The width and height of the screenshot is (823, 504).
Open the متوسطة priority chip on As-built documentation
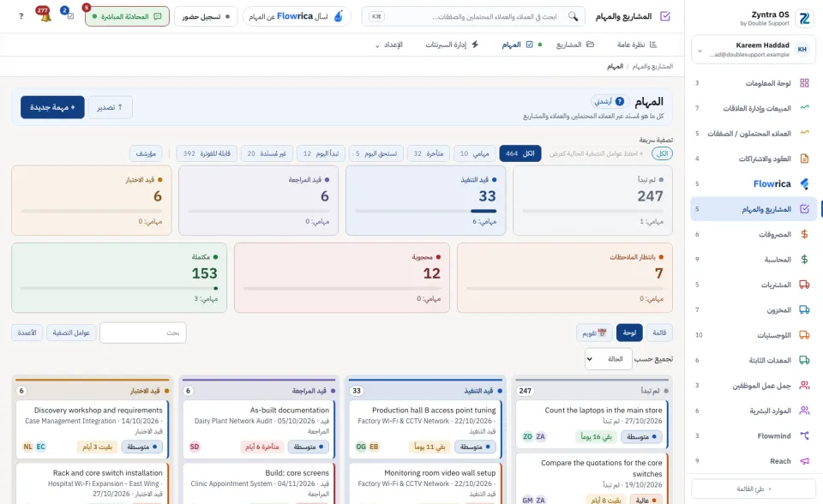tap(308, 447)
